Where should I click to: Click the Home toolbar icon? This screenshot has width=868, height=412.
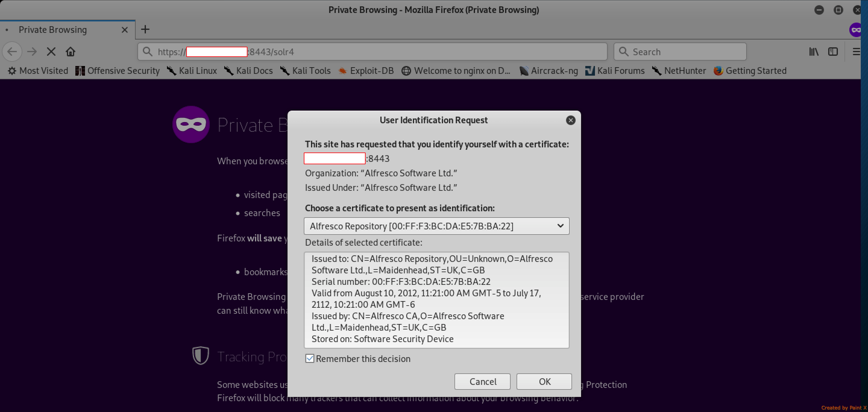click(x=71, y=52)
